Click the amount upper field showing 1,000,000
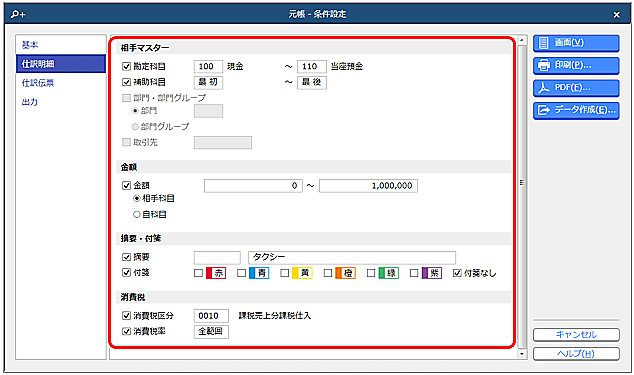 click(368, 186)
